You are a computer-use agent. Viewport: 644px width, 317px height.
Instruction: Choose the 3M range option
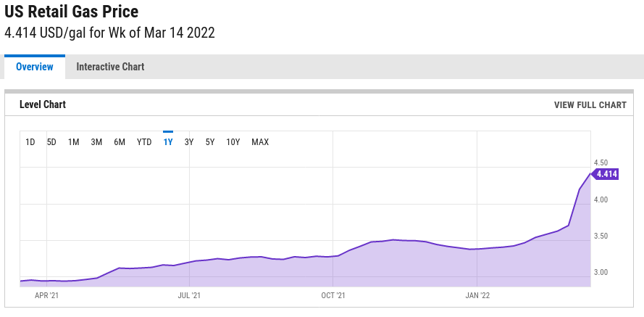coord(96,142)
